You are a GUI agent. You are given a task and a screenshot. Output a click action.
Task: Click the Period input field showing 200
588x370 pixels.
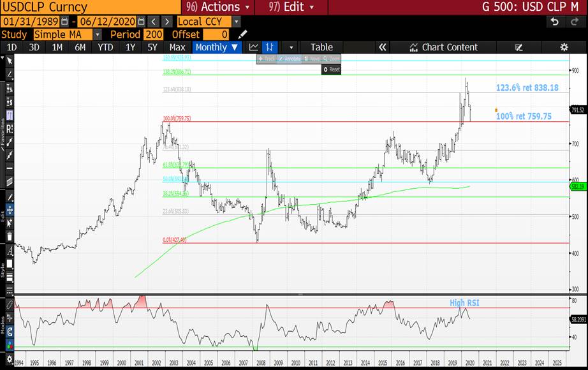153,34
